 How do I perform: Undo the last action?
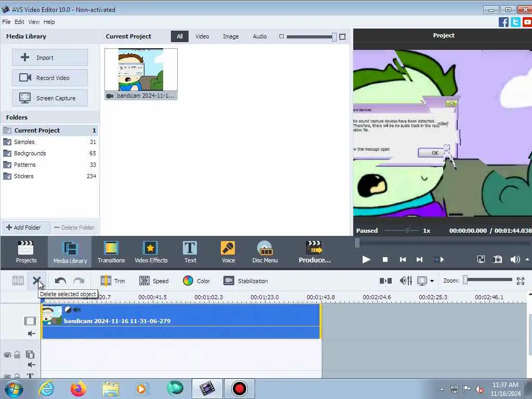pyautogui.click(x=60, y=281)
